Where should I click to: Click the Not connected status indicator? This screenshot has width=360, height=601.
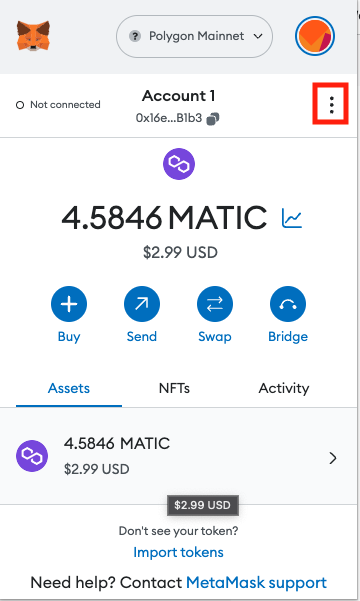(x=58, y=105)
